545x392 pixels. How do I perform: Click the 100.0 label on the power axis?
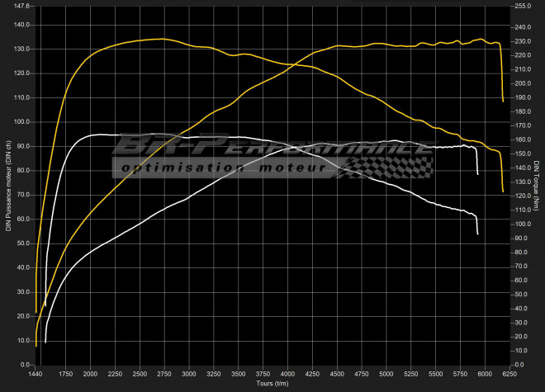click(22, 121)
